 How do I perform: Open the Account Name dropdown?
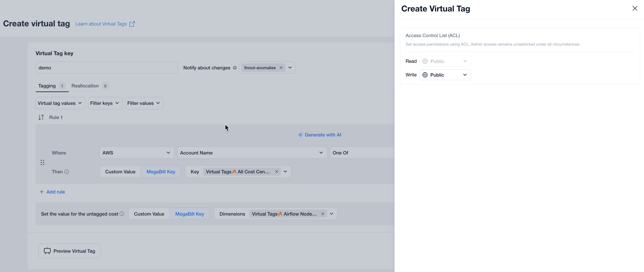click(x=252, y=153)
